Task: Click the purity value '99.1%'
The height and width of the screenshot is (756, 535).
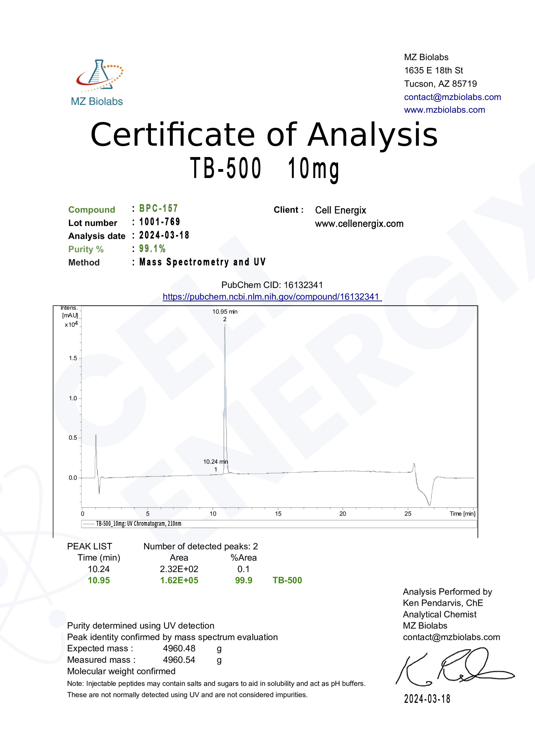Action: [x=152, y=249]
